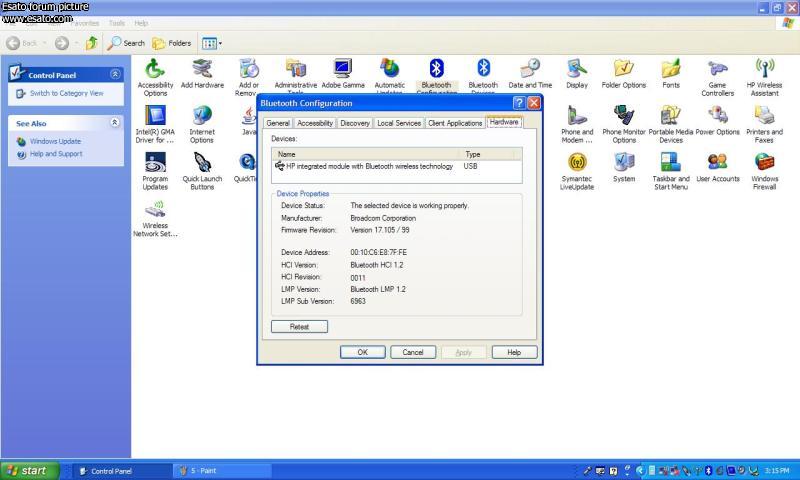Collapse the See Also sidebar section
The width and height of the screenshot is (800, 480).
[114, 123]
